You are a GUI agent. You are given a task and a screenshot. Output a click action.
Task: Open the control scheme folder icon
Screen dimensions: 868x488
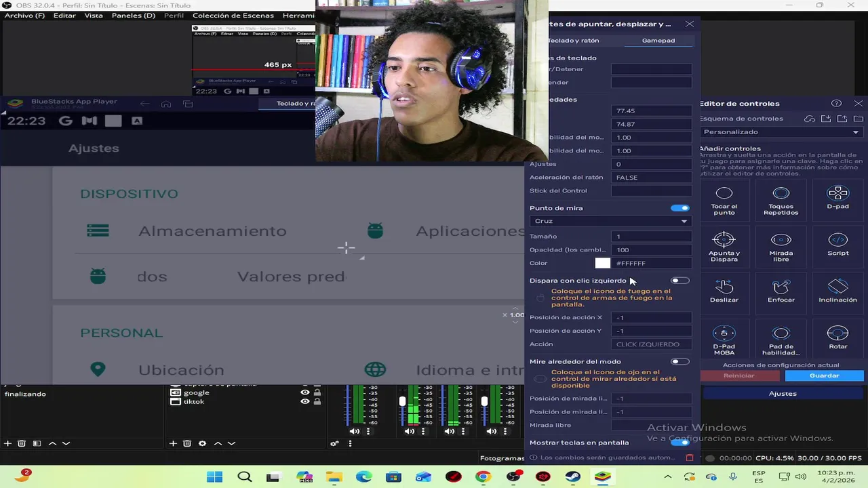[859, 119]
